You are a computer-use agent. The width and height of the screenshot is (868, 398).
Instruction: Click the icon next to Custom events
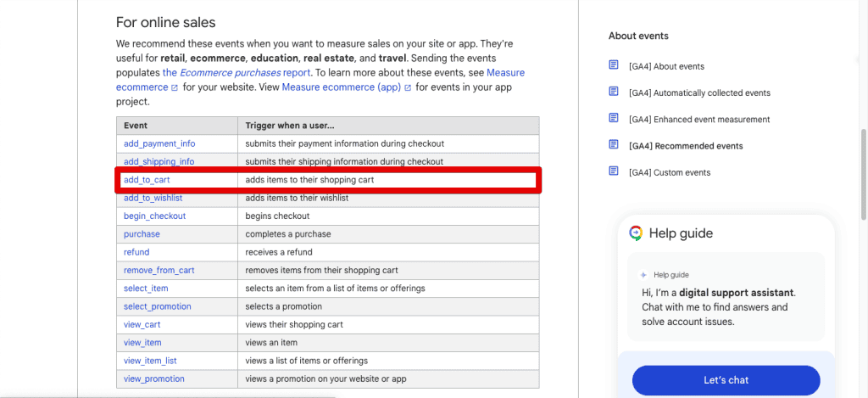click(x=614, y=171)
